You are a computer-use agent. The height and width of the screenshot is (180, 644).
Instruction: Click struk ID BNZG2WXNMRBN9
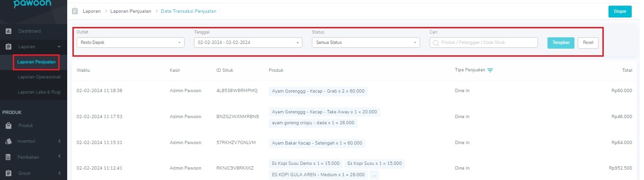pos(238,116)
